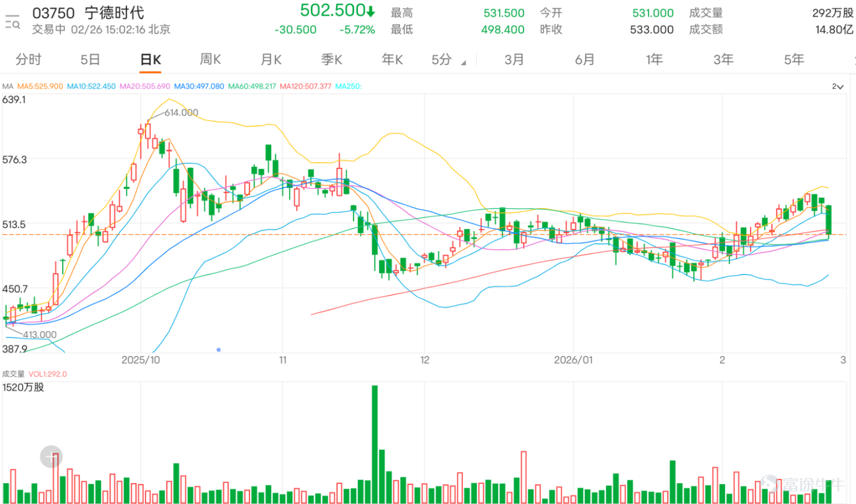856x504 pixels.
Task: Set the chart range to 5年
Action: (794, 59)
